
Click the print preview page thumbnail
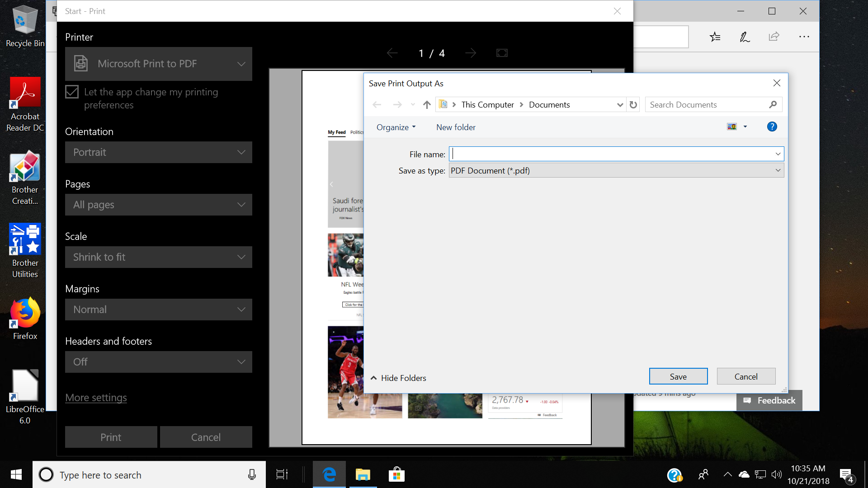coord(447,258)
